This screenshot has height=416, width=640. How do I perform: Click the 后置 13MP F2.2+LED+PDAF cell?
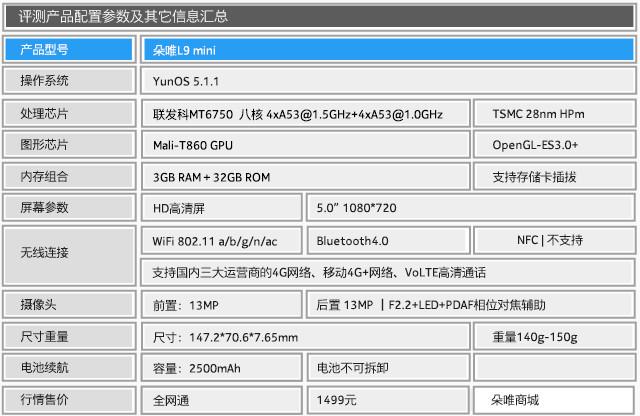[x=471, y=305]
